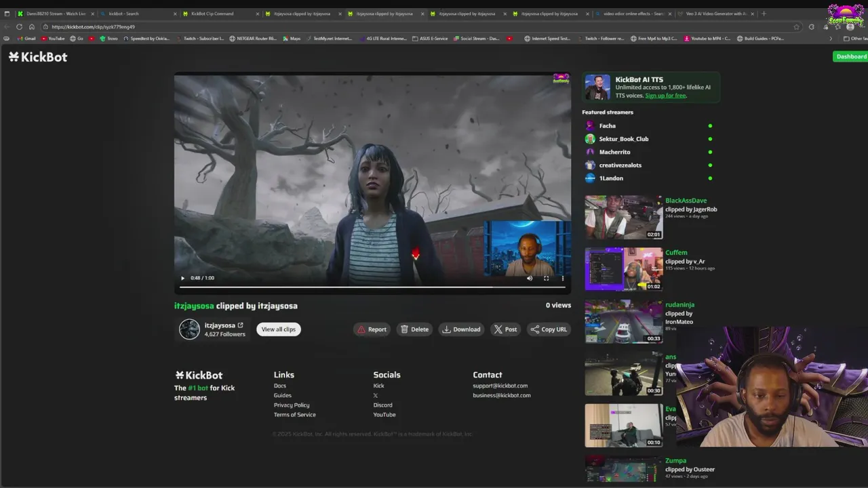Open Gmail bookmark
Screen dimensions: 868x488
[x=26, y=39]
